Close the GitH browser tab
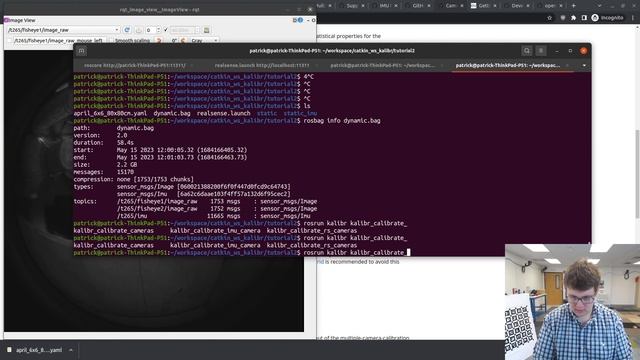 tap(429, 6)
